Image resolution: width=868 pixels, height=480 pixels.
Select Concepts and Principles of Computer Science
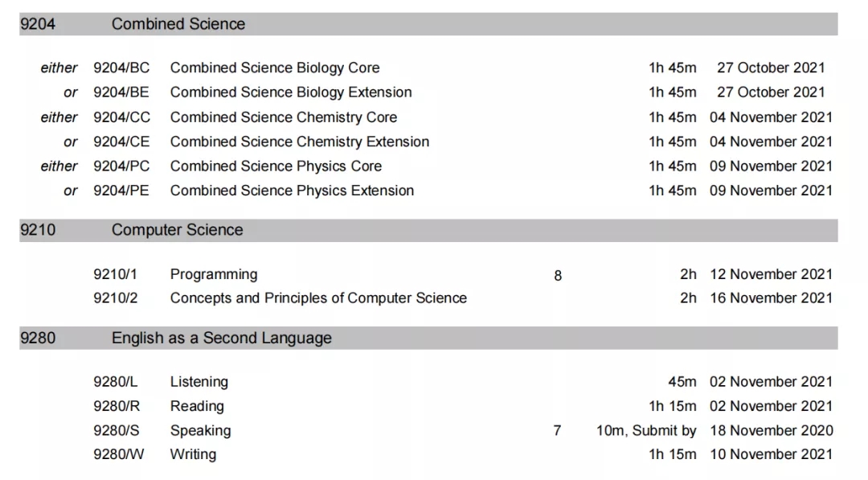(x=318, y=298)
